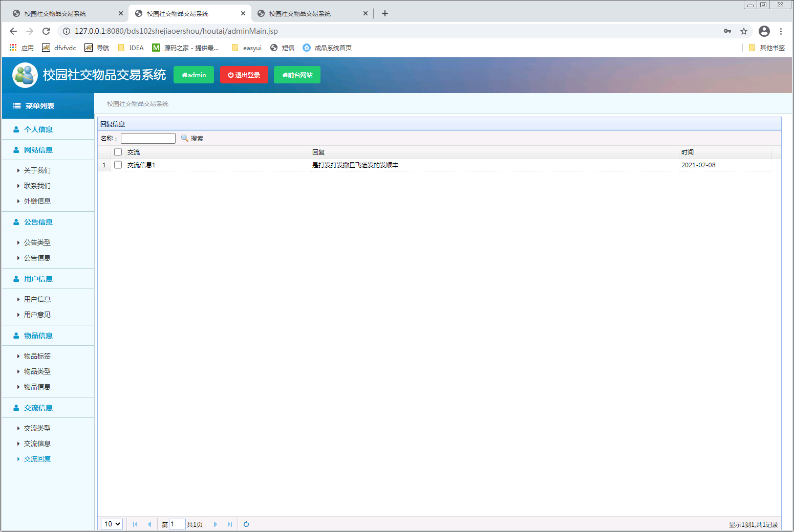This screenshot has width=794, height=532.
Task: Reload the current page
Action: click(46, 31)
